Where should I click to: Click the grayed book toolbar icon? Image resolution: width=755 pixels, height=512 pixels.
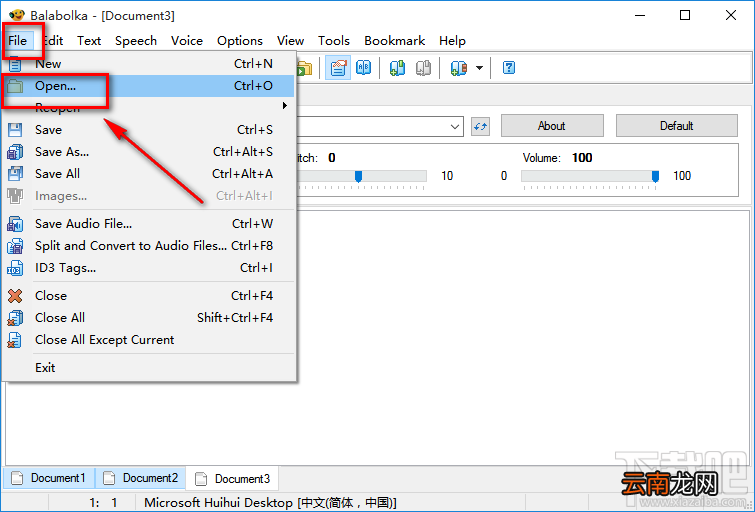tap(423, 68)
